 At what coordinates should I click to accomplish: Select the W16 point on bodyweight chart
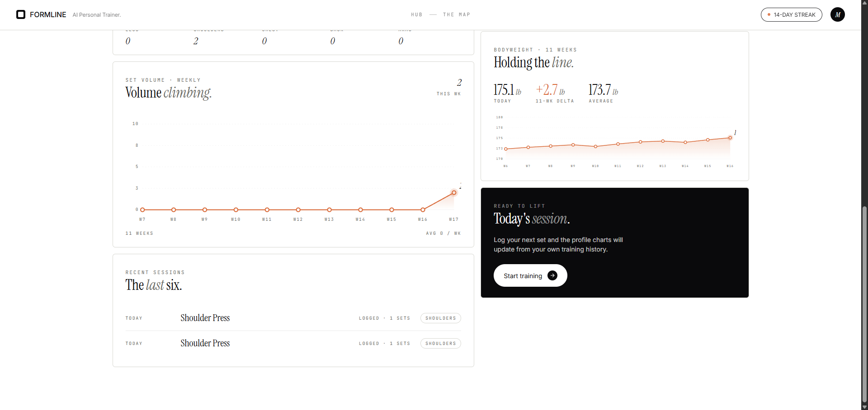(x=730, y=138)
